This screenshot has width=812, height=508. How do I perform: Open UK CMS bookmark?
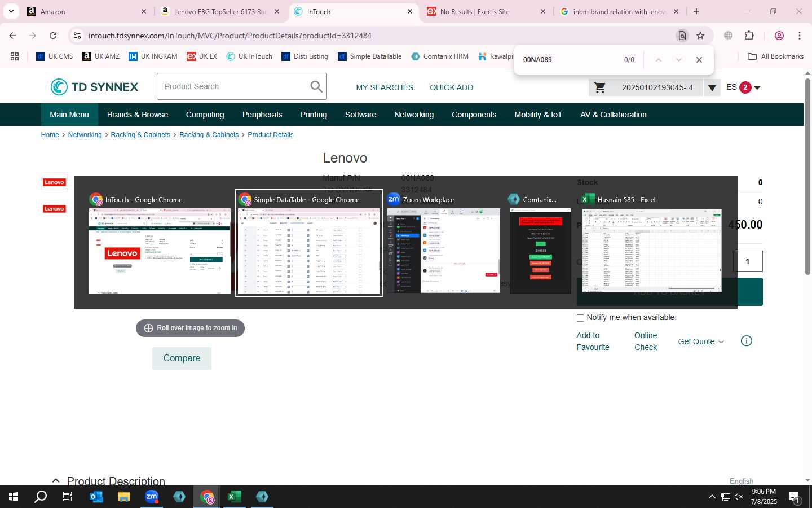coord(55,56)
